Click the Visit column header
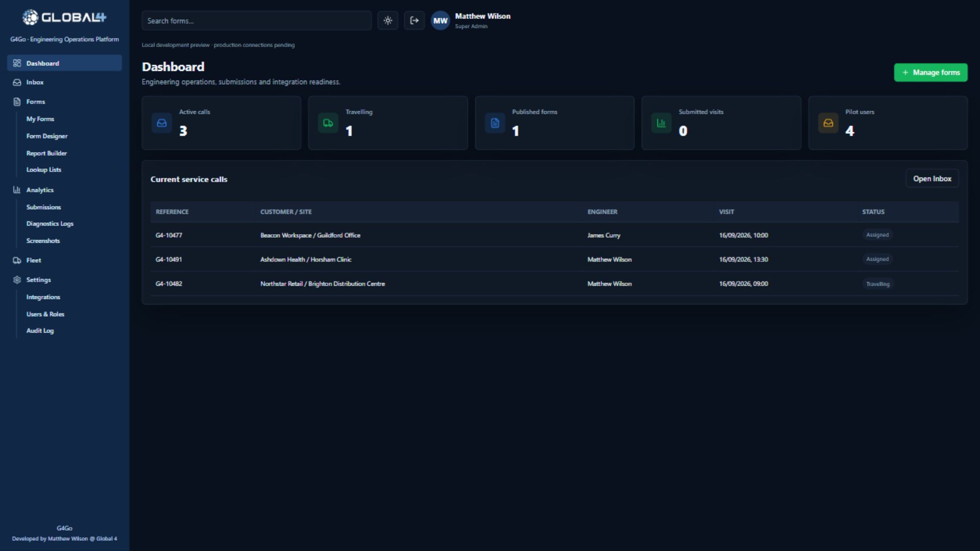 tap(726, 212)
